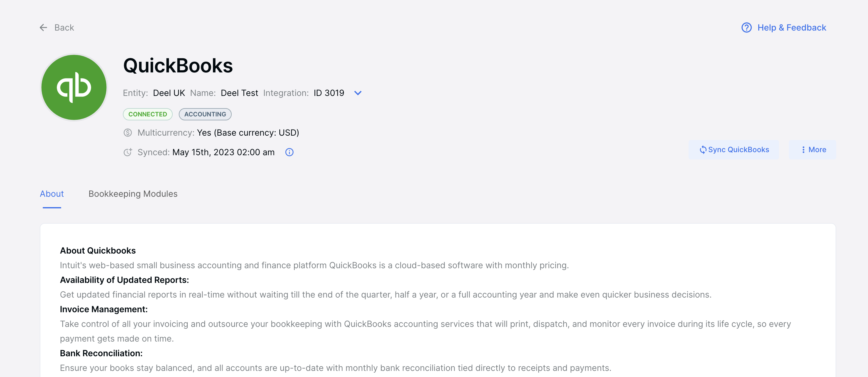868x377 pixels.
Task: Switch to Bookkeeping Modules tab
Action: [133, 194]
